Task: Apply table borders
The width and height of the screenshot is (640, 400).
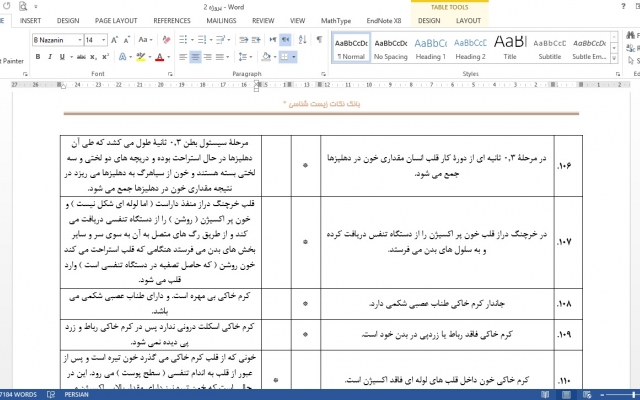Action: point(284,57)
